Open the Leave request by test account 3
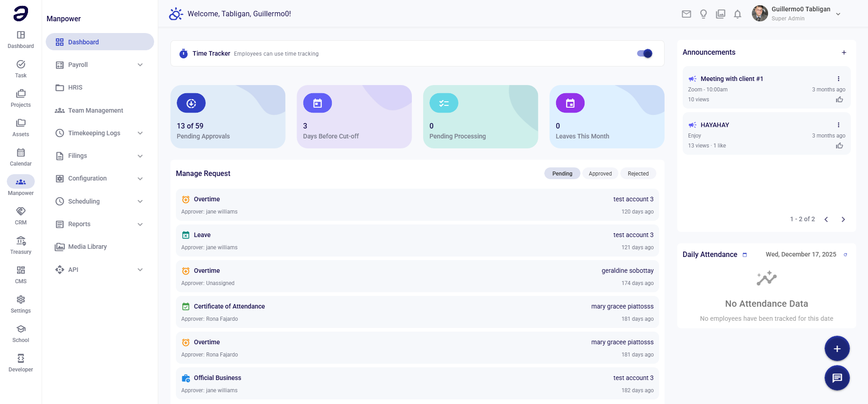Screen dimensions: 868x404 tap(417, 241)
